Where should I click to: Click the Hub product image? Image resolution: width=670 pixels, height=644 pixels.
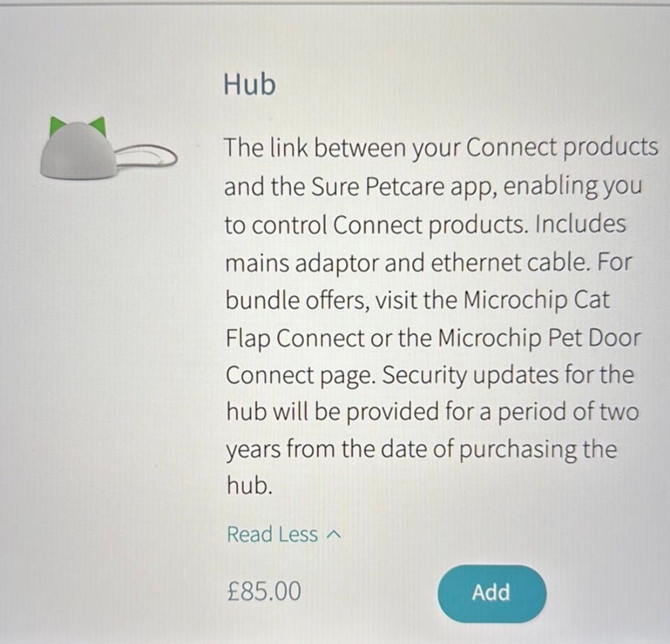109,148
